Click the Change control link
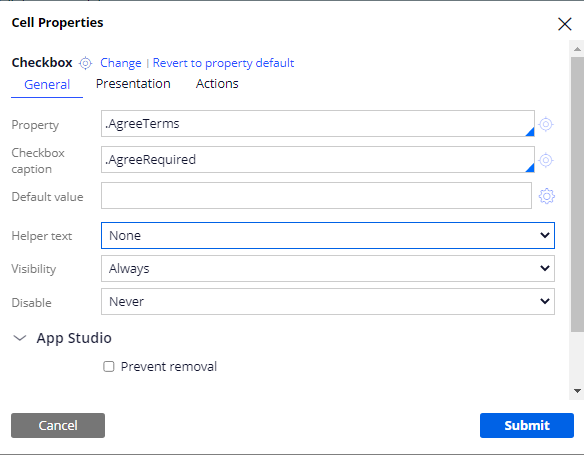This screenshot has height=455, width=584. pos(121,63)
